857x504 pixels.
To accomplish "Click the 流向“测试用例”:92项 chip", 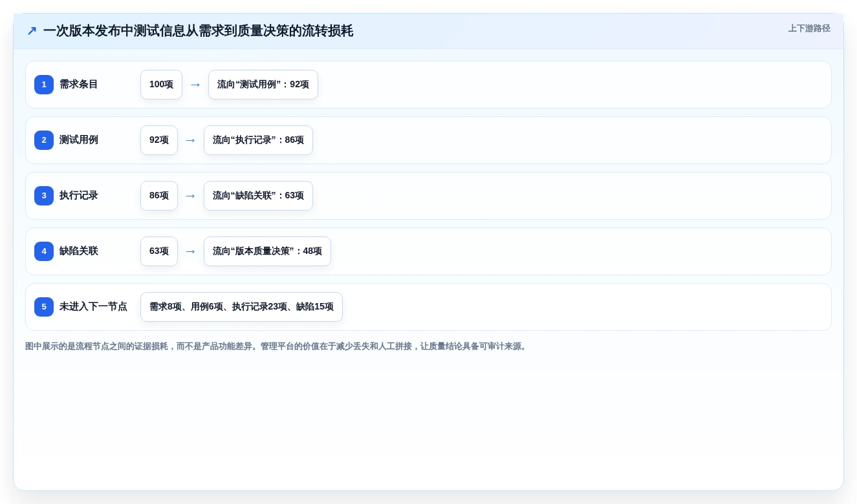I will click(263, 85).
